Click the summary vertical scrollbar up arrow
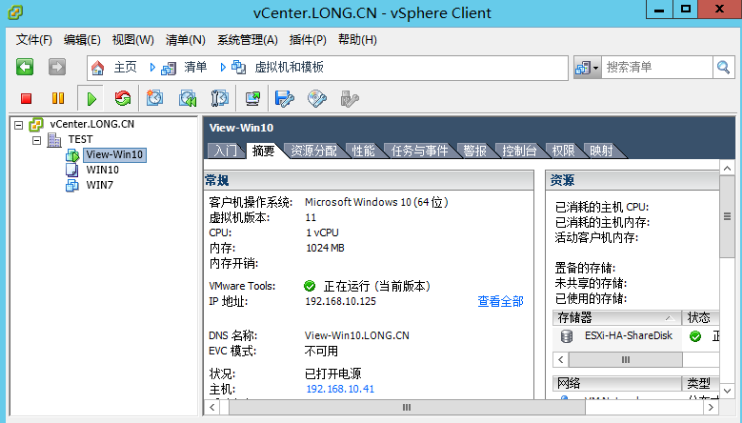The width and height of the screenshot is (742, 423). [727, 168]
